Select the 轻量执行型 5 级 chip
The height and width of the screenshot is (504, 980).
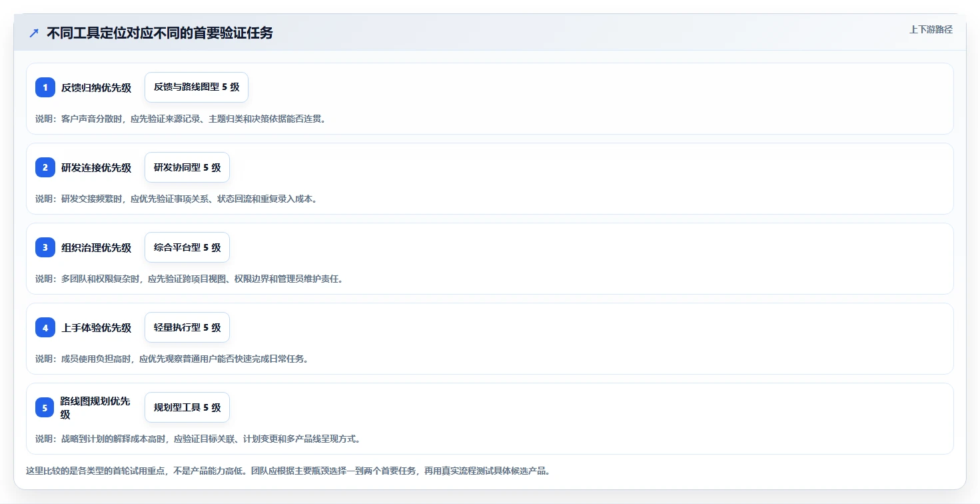tap(187, 327)
